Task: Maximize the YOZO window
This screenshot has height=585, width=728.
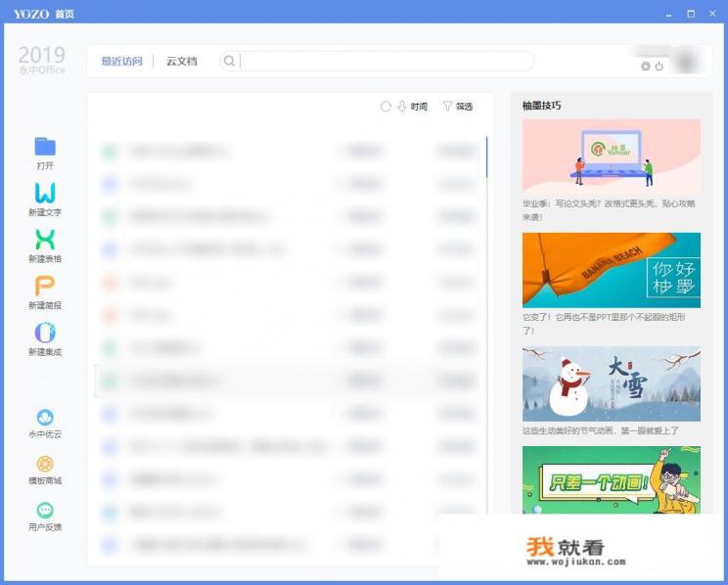Action: click(691, 14)
